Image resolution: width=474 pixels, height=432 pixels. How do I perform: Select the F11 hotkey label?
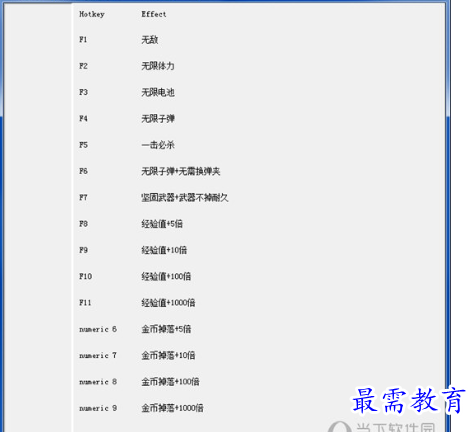click(x=85, y=303)
